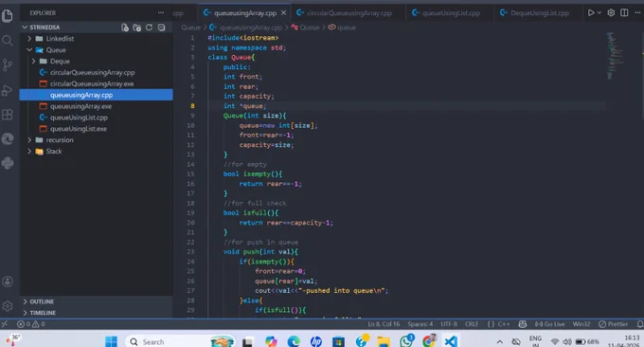
Task: Open the Windows Start menu
Action: coord(111,341)
